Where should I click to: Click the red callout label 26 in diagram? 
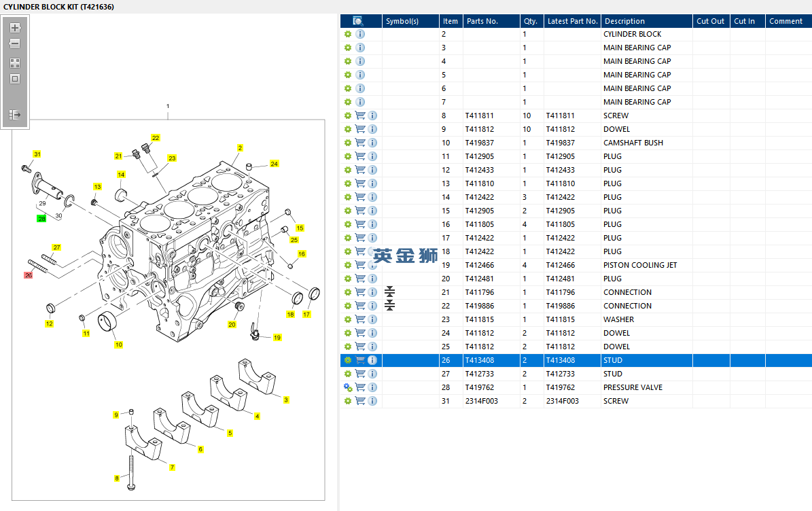pyautogui.click(x=28, y=275)
